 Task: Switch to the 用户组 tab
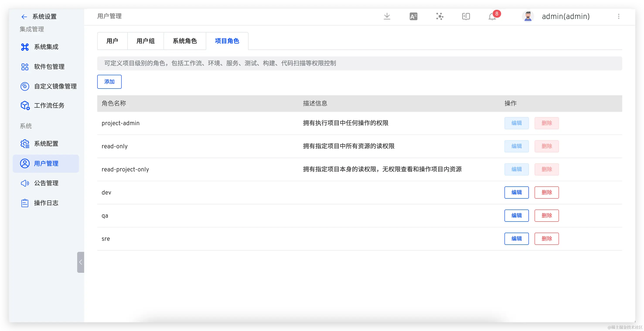point(145,41)
